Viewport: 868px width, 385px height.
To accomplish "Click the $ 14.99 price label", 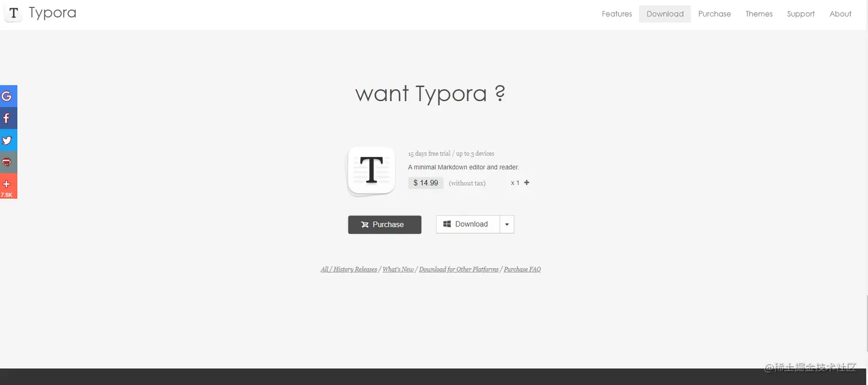I will (x=425, y=183).
